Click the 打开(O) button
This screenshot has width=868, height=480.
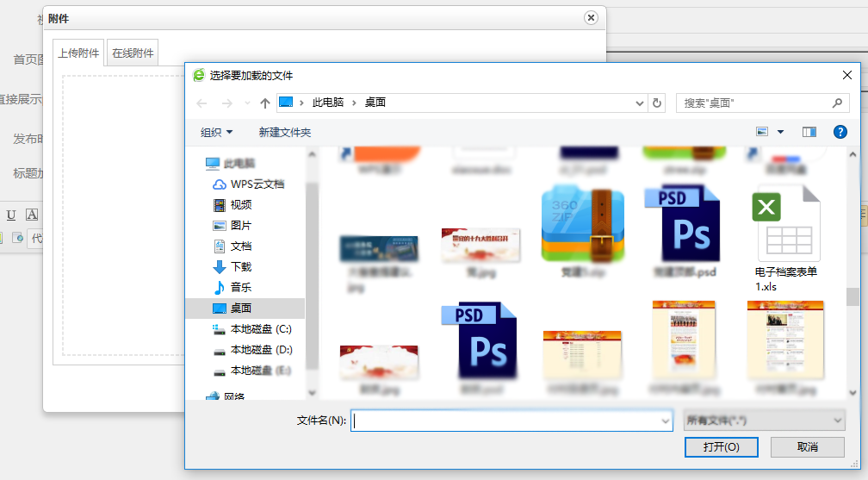click(x=721, y=447)
